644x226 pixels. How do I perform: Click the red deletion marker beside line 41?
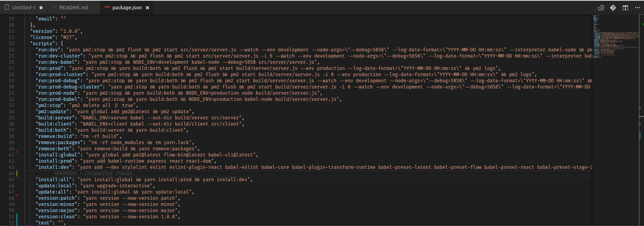tap(17, 152)
